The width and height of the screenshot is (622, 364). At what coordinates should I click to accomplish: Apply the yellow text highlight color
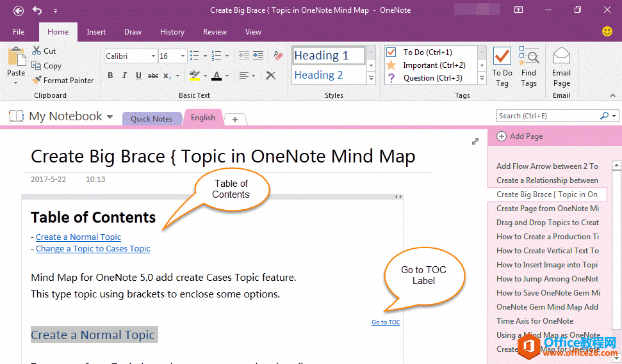click(x=195, y=75)
